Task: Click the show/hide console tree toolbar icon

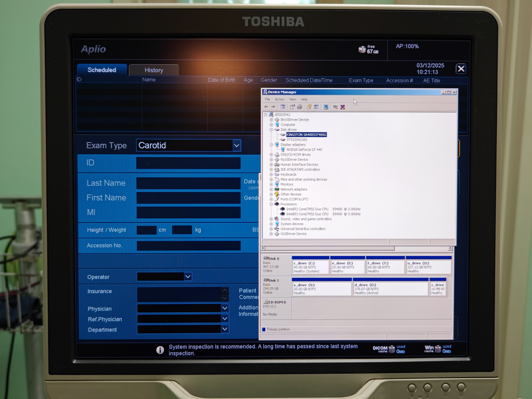Action: point(283,107)
